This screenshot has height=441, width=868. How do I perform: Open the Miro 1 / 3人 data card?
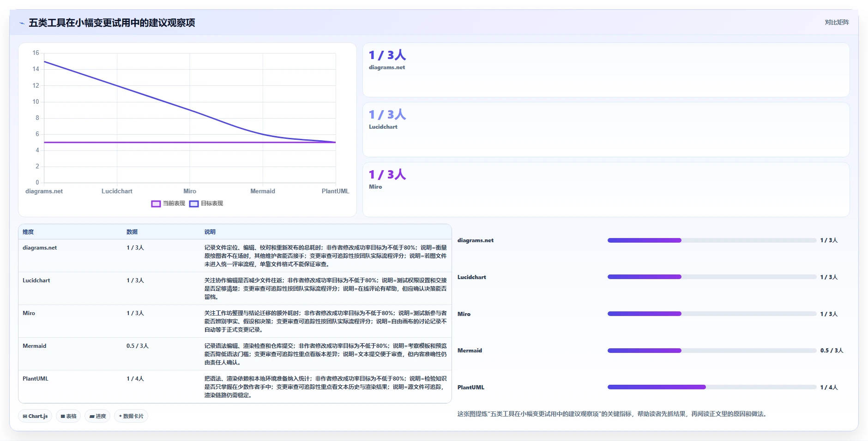pos(606,190)
